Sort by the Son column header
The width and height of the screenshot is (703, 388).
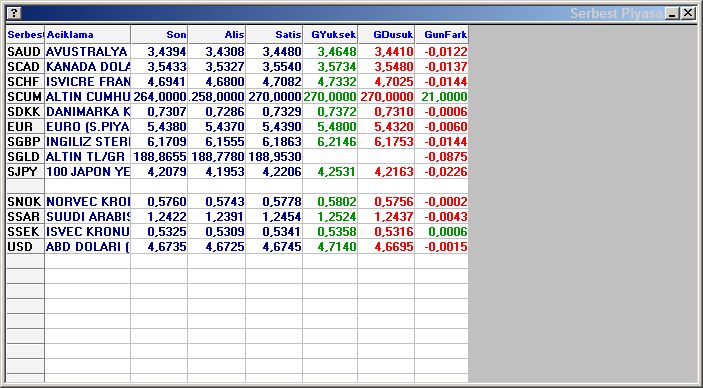[159, 35]
